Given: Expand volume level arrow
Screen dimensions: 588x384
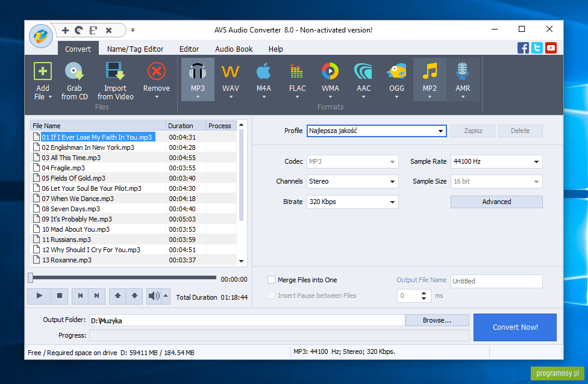Looking at the screenshot, I should [166, 296].
